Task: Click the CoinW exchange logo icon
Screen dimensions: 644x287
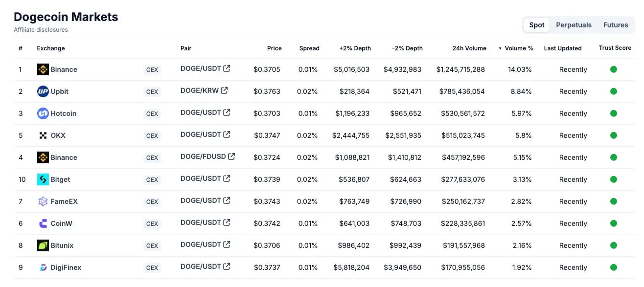Action: (x=43, y=223)
